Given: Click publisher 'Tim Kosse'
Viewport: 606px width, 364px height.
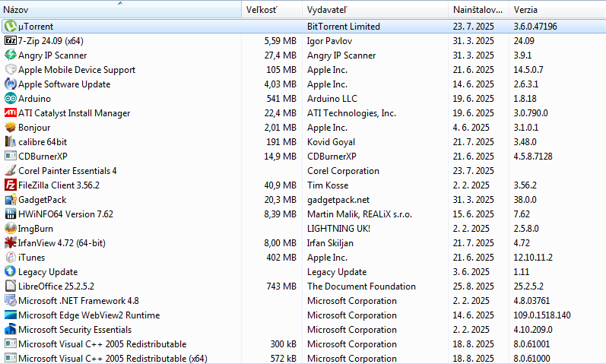Looking at the screenshot, I should [328, 185].
